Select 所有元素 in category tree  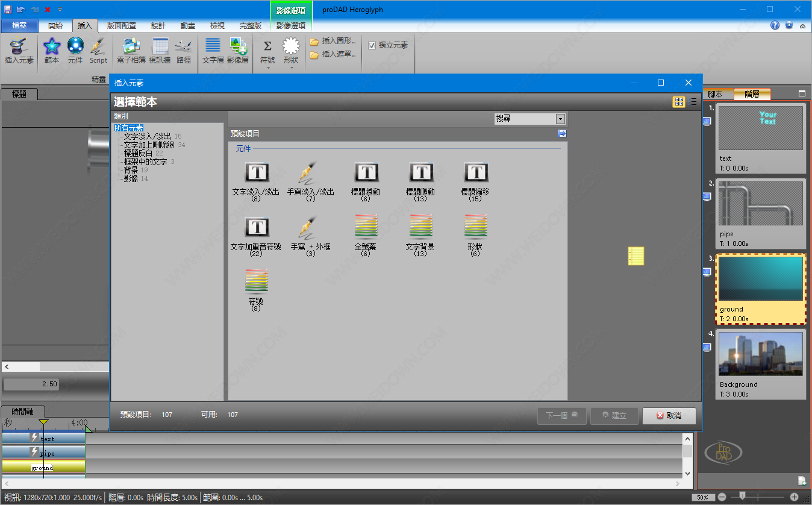point(128,128)
